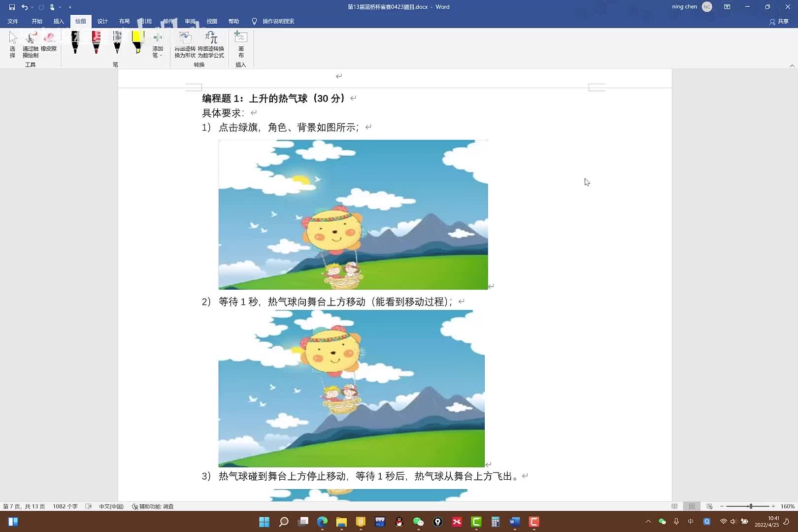Click the word count 1082 个字

click(66, 506)
